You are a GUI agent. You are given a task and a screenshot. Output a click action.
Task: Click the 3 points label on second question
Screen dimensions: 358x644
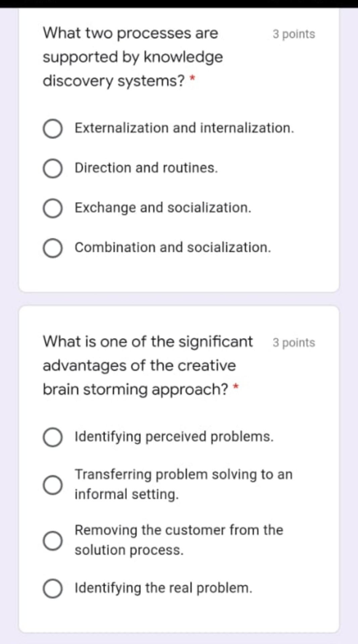pyautogui.click(x=294, y=342)
